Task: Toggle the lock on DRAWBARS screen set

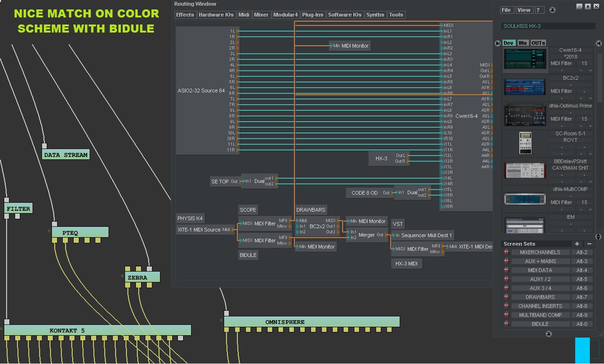Action: (x=507, y=297)
